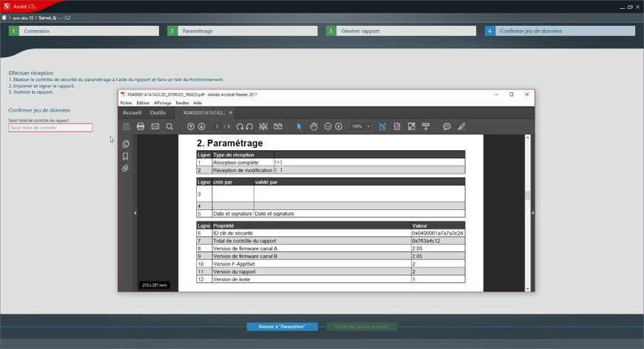Open the search magnifier in Acrobat toolbar
644x349 pixels.
[170, 126]
